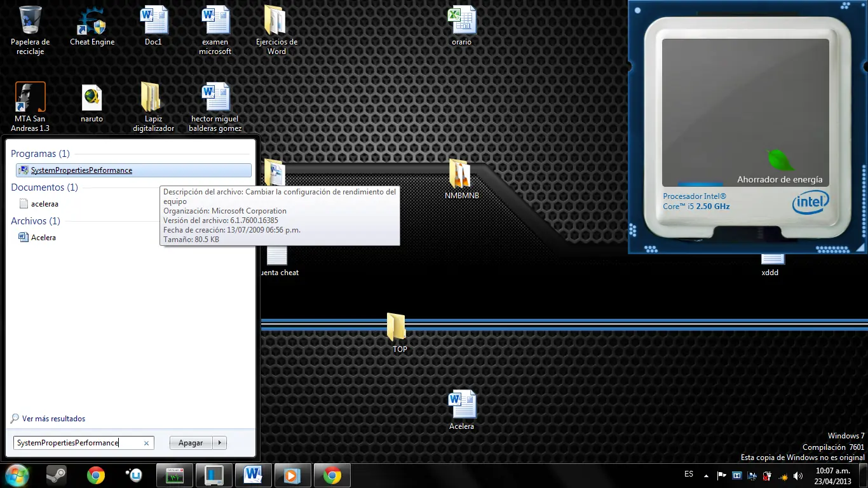Open the Papelera de reciclaje desktop icon
Viewport: 868px width, 488px height.
(x=30, y=30)
